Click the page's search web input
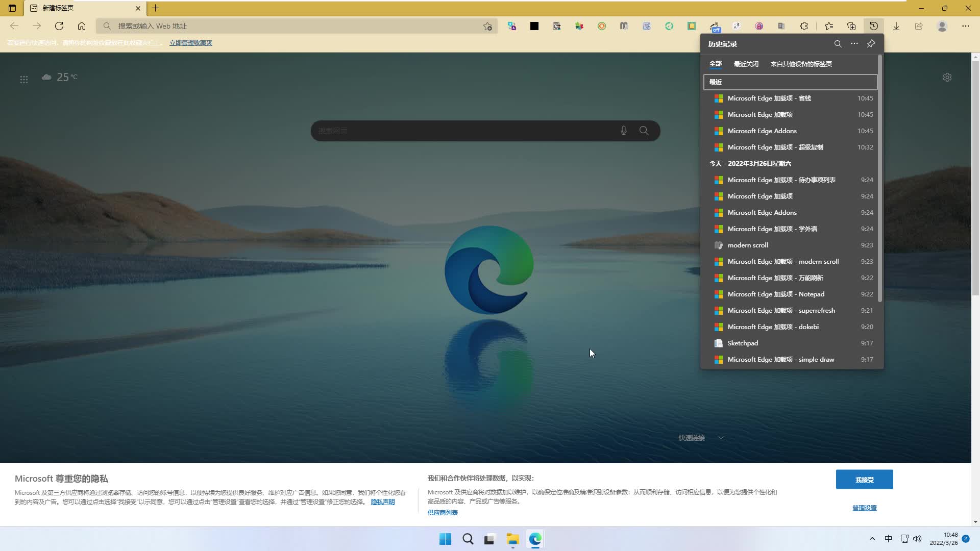This screenshot has height=551, width=980. coord(464,131)
